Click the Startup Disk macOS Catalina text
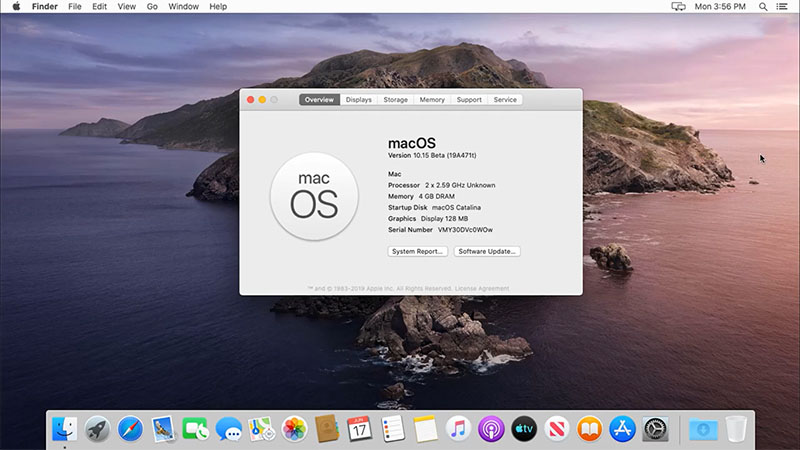Image resolution: width=800 pixels, height=450 pixels. point(434,207)
